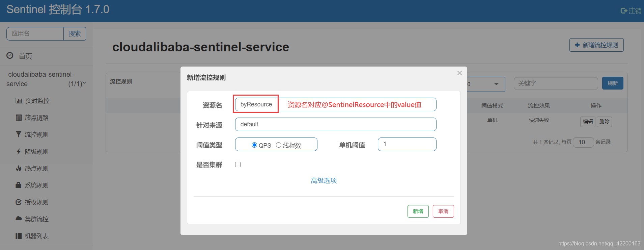The height and width of the screenshot is (250, 644).
Task: Open 集群流控 menu item
Action: [37, 219]
